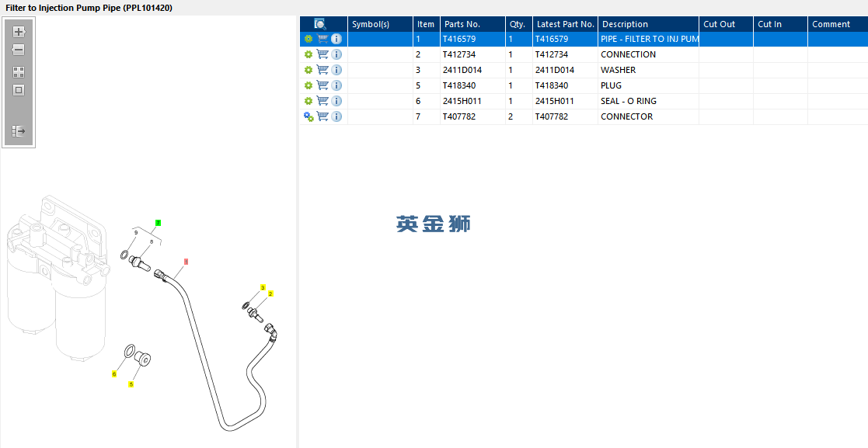The height and width of the screenshot is (448, 868).
Task: Select parts number 2415H011 cell
Action: click(472, 101)
